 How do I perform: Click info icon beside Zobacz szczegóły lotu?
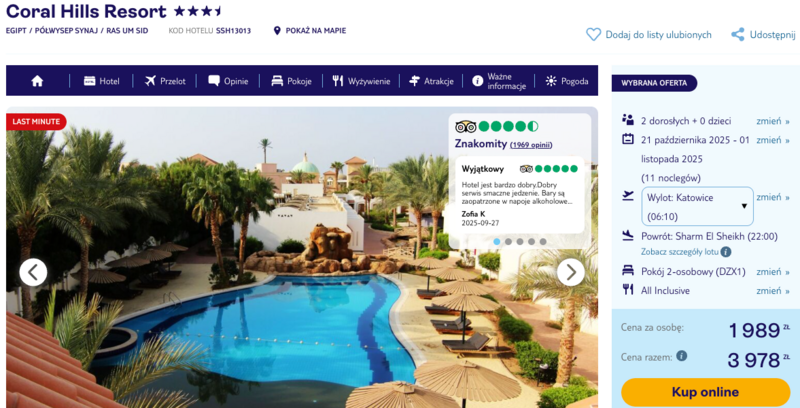(726, 252)
